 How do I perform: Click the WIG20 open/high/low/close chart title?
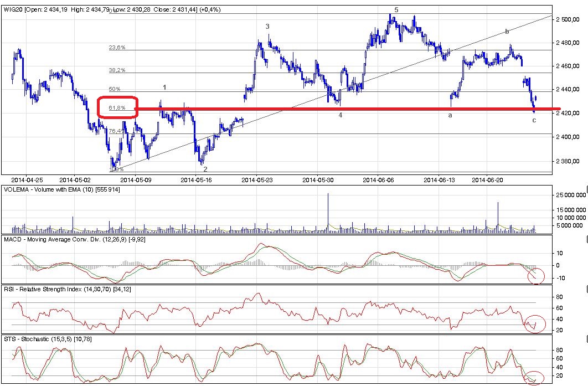click(x=112, y=9)
